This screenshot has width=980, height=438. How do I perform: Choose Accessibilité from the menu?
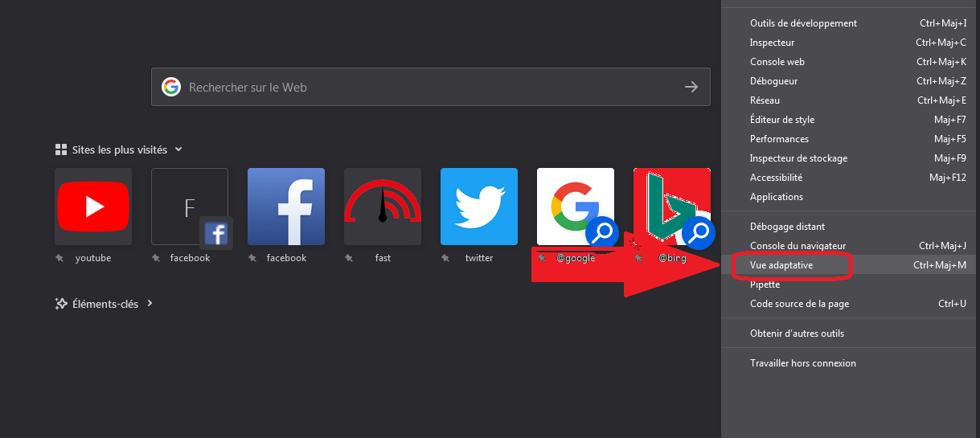851,178
